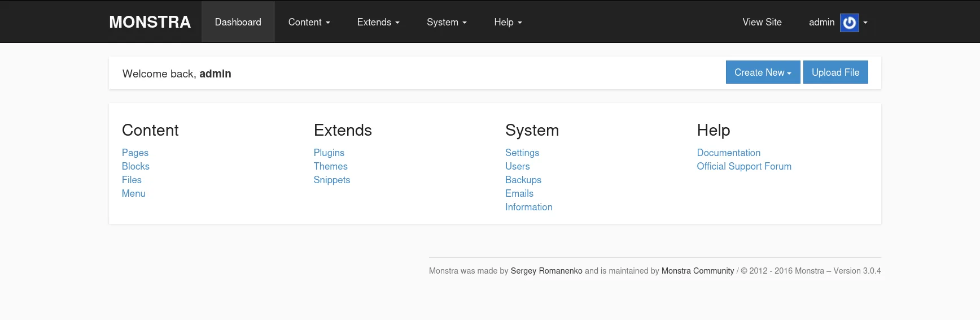
Task: Open Backups under System
Action: (x=523, y=180)
